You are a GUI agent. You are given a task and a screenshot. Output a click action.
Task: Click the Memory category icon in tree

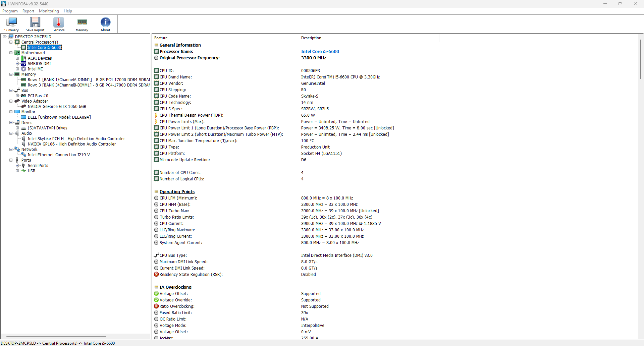click(17, 74)
